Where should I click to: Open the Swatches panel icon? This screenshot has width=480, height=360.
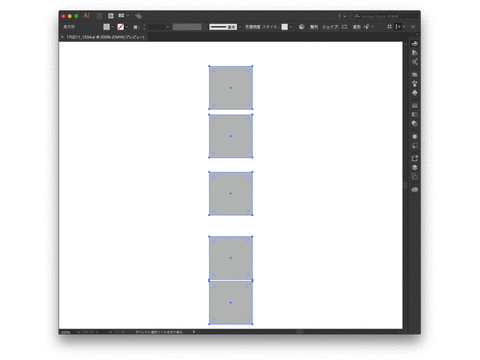(415, 74)
